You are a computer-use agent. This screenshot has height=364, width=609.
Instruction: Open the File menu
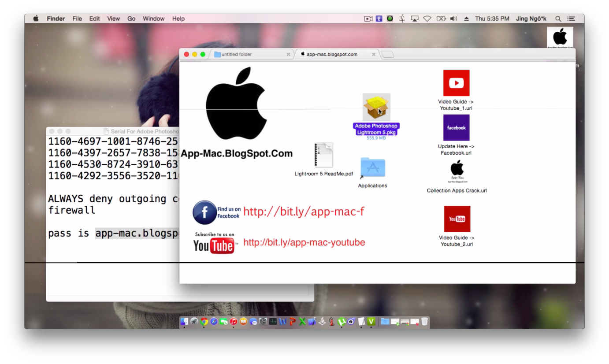click(x=77, y=19)
